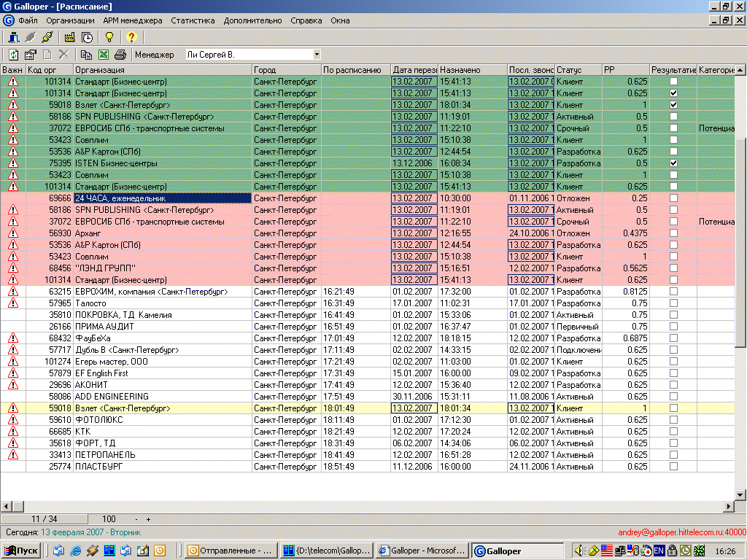Viewport: 747px width, 560px height.
Task: Open the Статистика menu
Action: [193, 20]
